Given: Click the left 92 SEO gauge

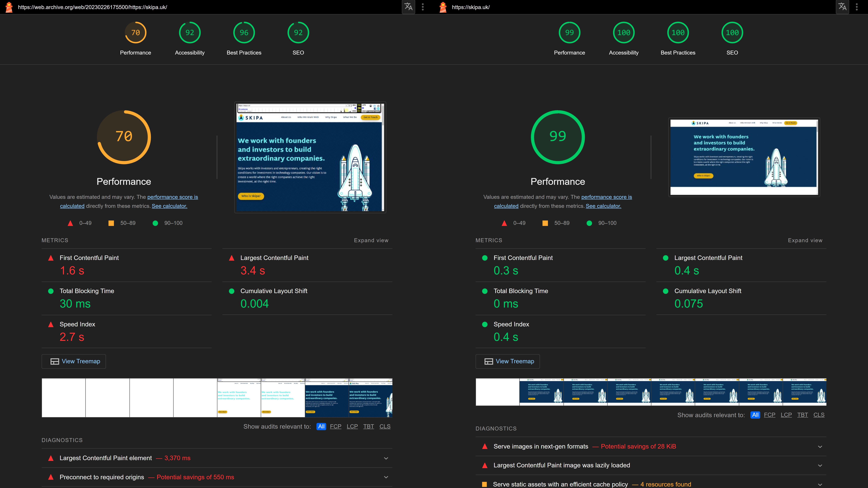Looking at the screenshot, I should [x=298, y=33].
